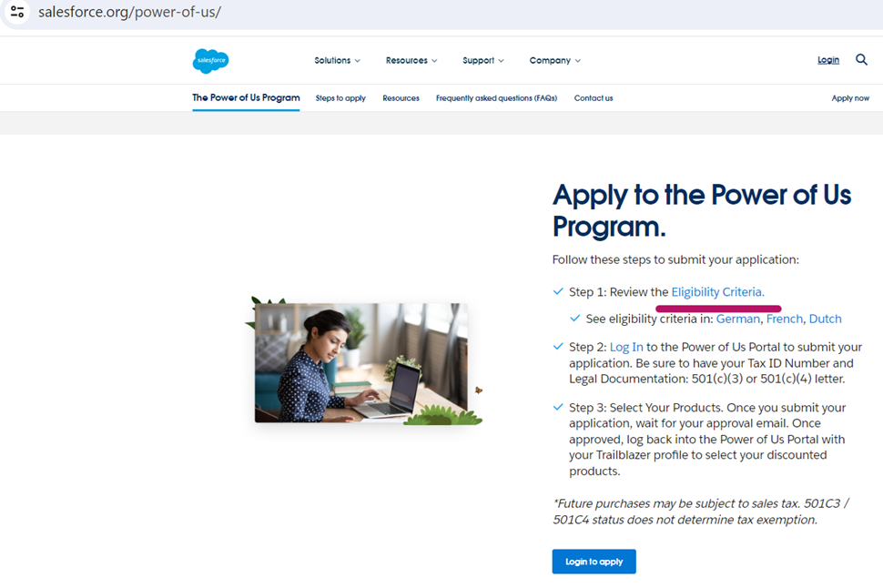883x588 pixels.
Task: Click the Salesforce cloud logo
Action: [210, 61]
